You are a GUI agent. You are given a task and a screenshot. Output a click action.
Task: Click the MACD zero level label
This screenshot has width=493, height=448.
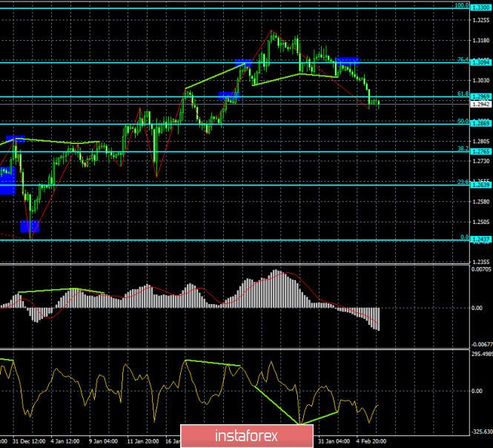[x=477, y=308]
